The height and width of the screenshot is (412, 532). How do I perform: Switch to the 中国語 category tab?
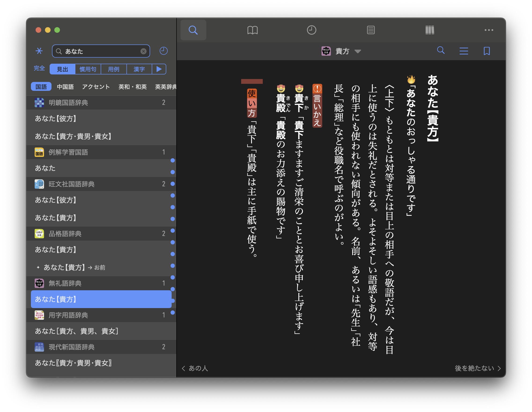[x=65, y=87]
